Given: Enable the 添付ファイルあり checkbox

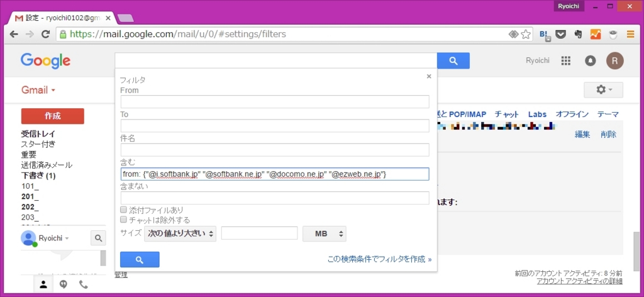Looking at the screenshot, I should (123, 210).
